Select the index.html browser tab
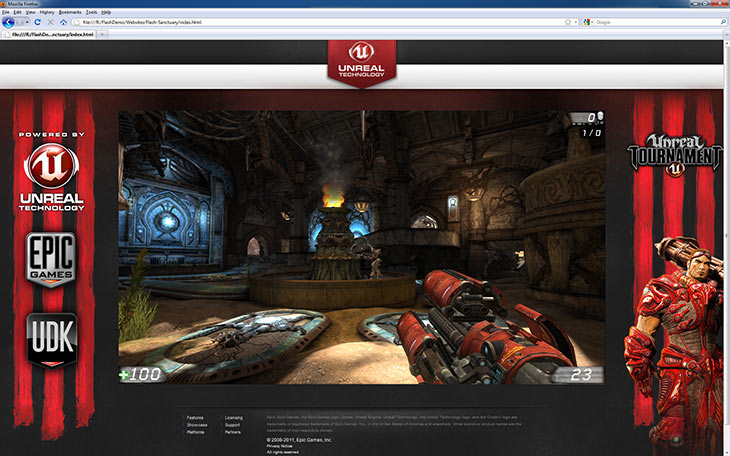This screenshot has height=456, width=730. click(50, 34)
